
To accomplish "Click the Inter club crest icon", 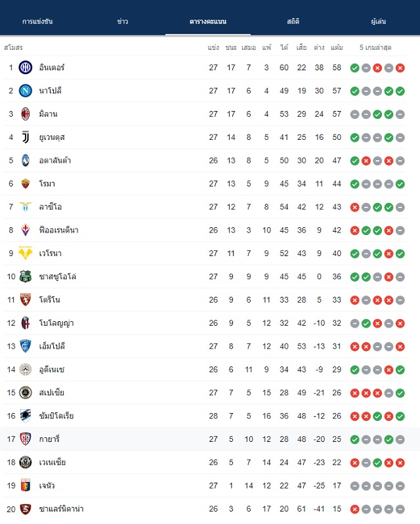I will click(x=26, y=68).
